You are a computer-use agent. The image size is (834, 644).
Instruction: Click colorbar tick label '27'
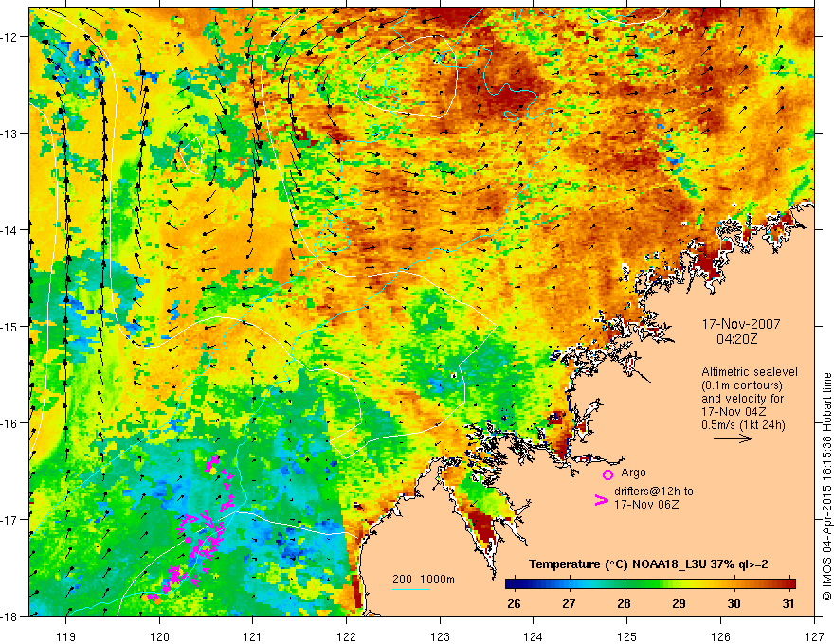click(x=570, y=603)
